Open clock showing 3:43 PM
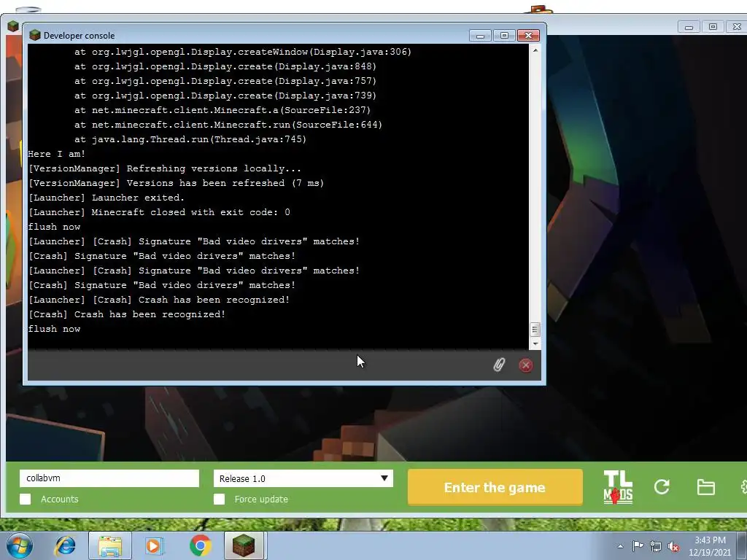Image resolution: width=747 pixels, height=560 pixels. coord(710,546)
